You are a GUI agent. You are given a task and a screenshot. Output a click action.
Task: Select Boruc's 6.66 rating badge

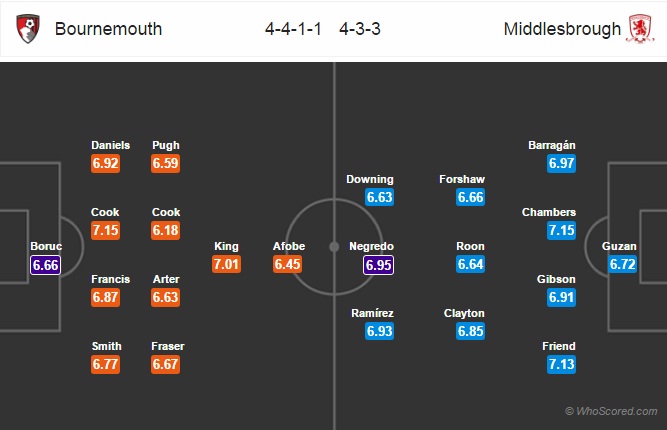click(x=46, y=265)
